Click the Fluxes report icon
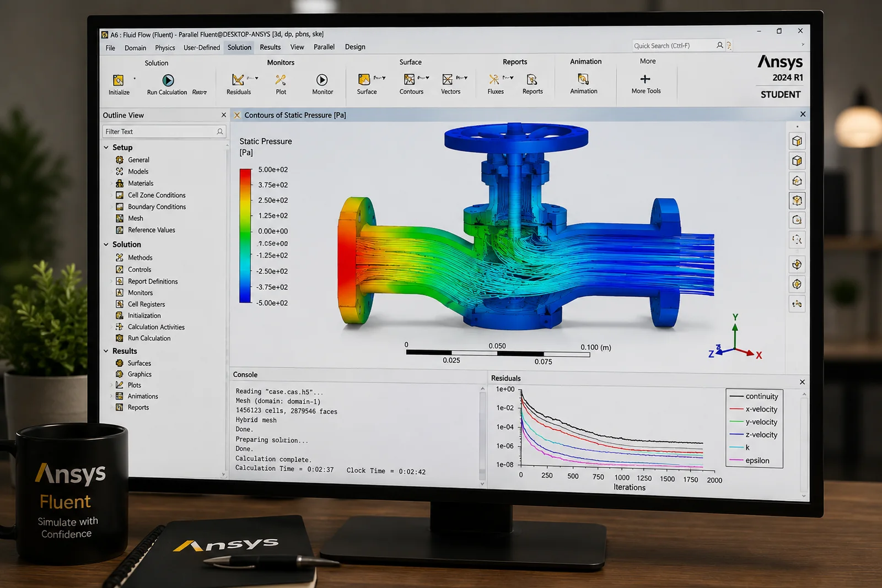This screenshot has height=588, width=882. pos(494,79)
